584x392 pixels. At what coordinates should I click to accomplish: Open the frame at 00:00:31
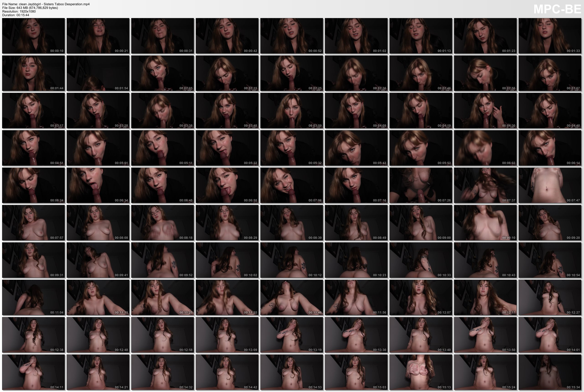163,36
